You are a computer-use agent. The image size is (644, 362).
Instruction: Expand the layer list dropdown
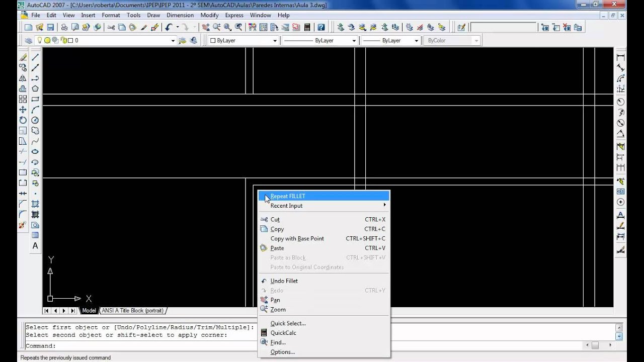tap(173, 41)
